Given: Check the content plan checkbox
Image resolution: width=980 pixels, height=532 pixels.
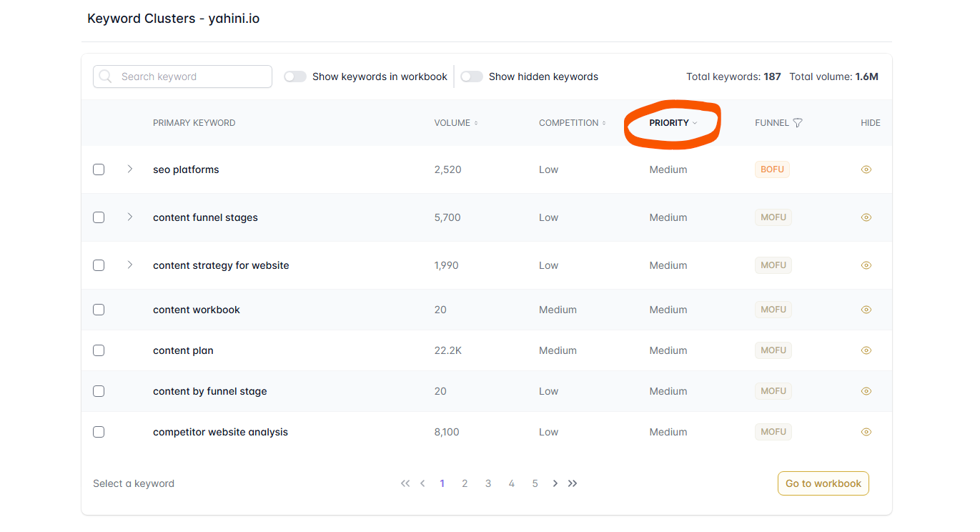Looking at the screenshot, I should tap(99, 350).
